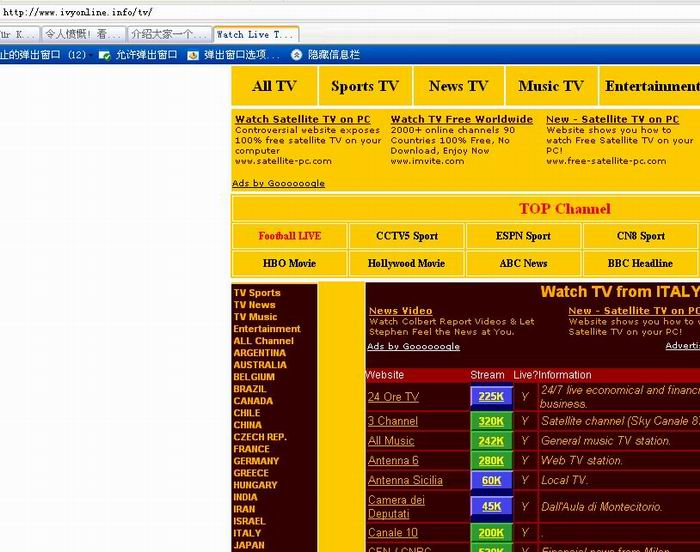Open the All TV category
The image size is (700, 552).
pyautogui.click(x=274, y=86)
